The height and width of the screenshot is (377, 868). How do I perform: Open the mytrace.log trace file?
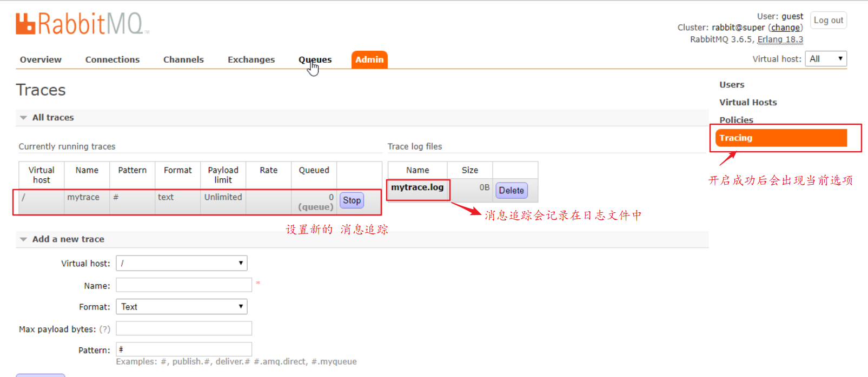pyautogui.click(x=418, y=187)
